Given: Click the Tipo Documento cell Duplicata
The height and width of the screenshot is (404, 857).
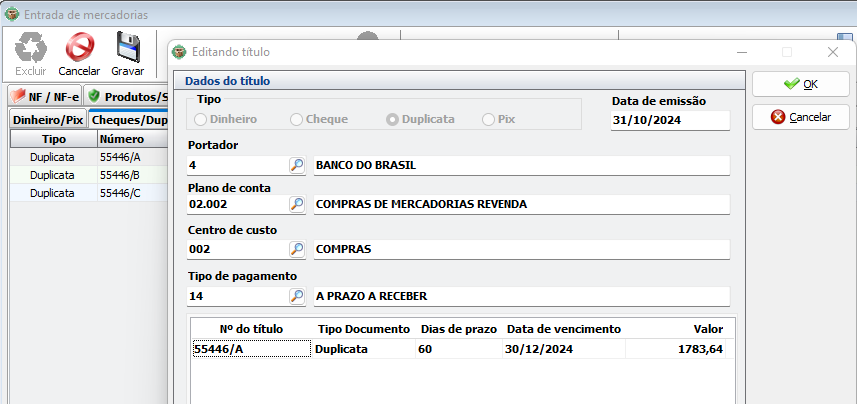Looking at the screenshot, I should click(x=363, y=349).
